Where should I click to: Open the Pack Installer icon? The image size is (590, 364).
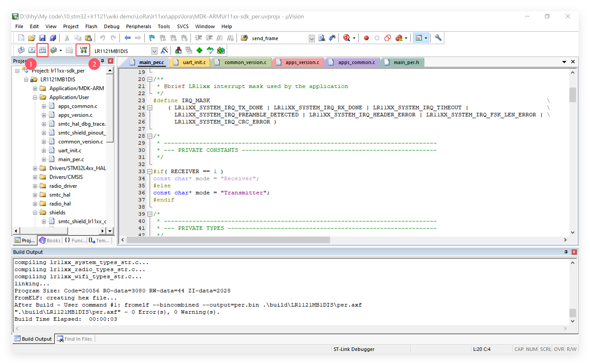click(x=221, y=50)
